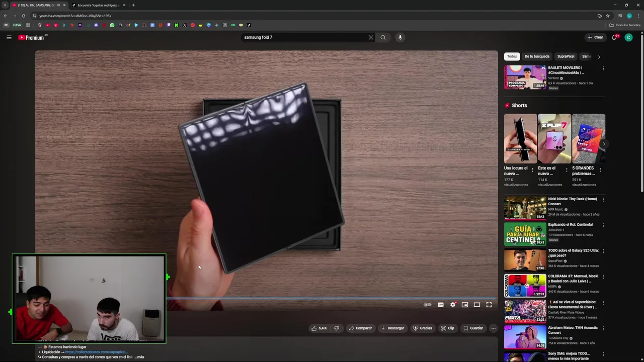Open the Todos los favoritos folder
Image resolution: width=644 pixels, height=362 pixels.
(x=625, y=25)
